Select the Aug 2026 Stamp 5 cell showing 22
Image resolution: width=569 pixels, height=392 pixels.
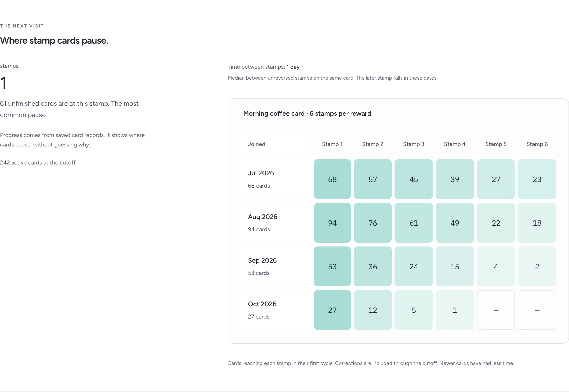(x=496, y=223)
